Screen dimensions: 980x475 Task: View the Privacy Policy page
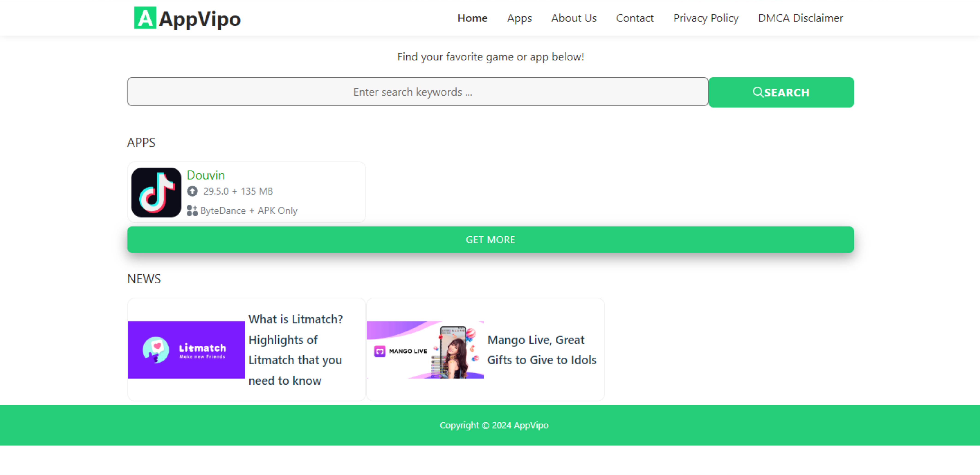coord(705,18)
